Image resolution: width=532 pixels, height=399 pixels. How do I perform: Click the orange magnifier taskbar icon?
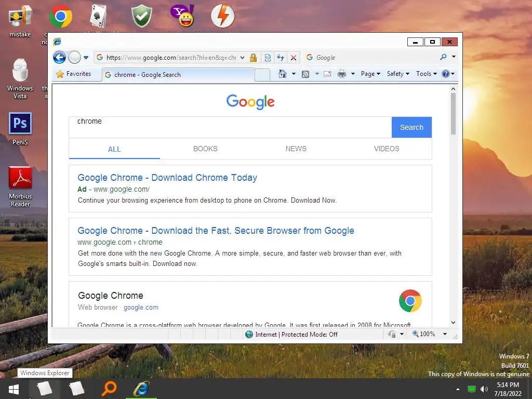109,389
